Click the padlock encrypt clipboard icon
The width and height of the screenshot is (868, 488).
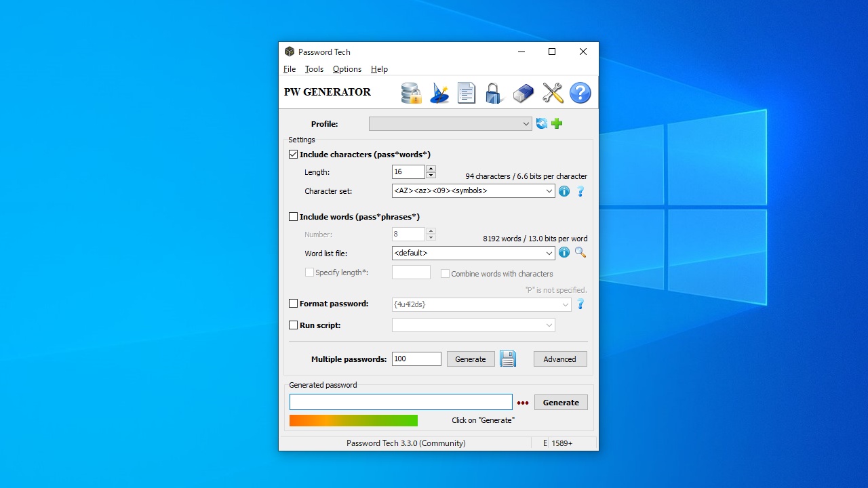494,93
